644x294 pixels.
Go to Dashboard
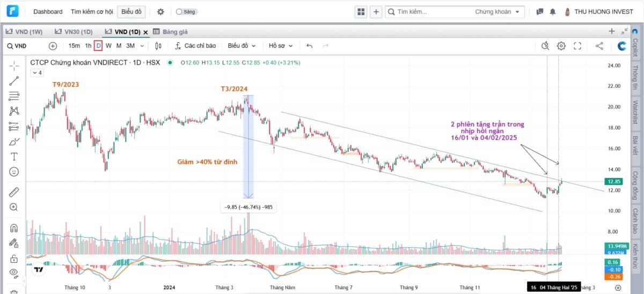click(x=48, y=11)
